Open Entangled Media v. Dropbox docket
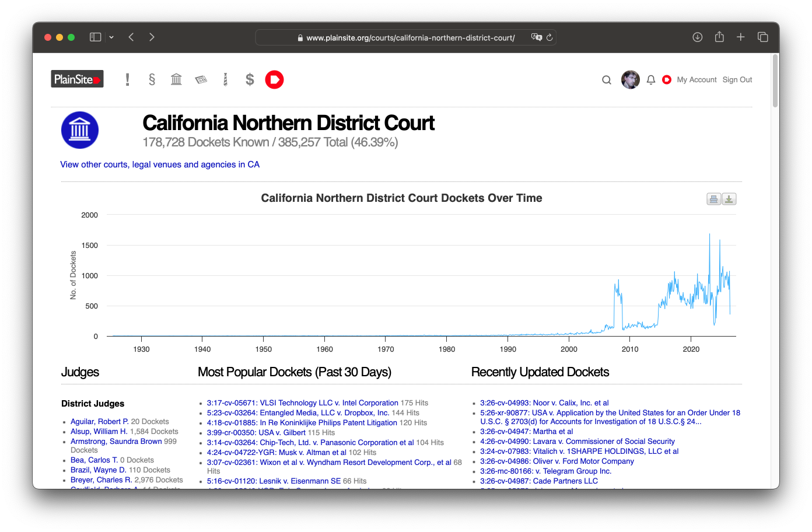Image resolution: width=812 pixels, height=532 pixels. 298,413
